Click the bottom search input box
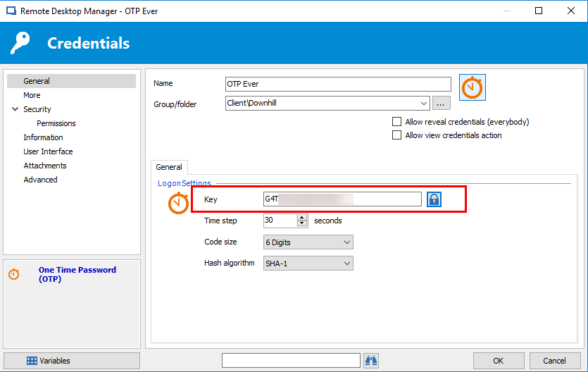 point(291,361)
